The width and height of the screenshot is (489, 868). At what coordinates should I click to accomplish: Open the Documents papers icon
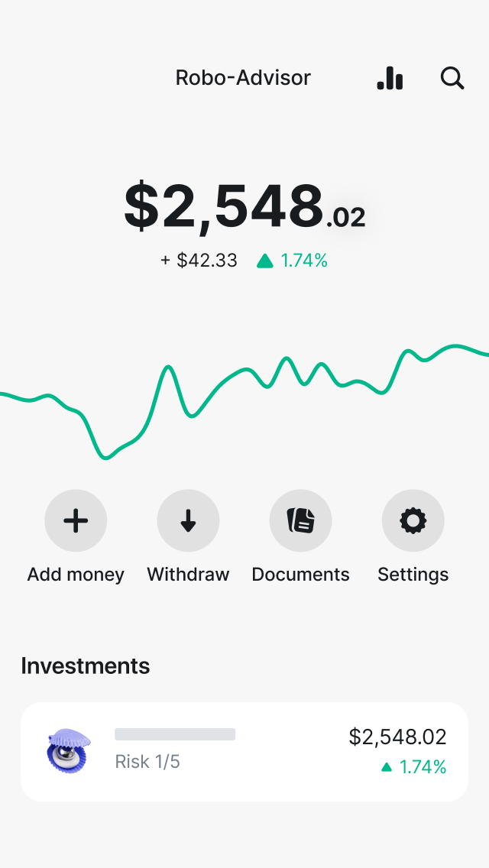(x=300, y=520)
